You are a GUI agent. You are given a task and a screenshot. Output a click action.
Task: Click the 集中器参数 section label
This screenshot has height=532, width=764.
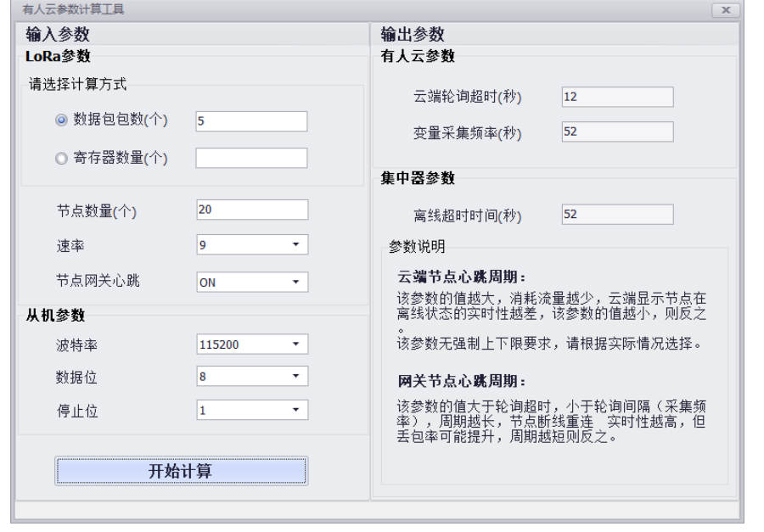pyautogui.click(x=418, y=178)
